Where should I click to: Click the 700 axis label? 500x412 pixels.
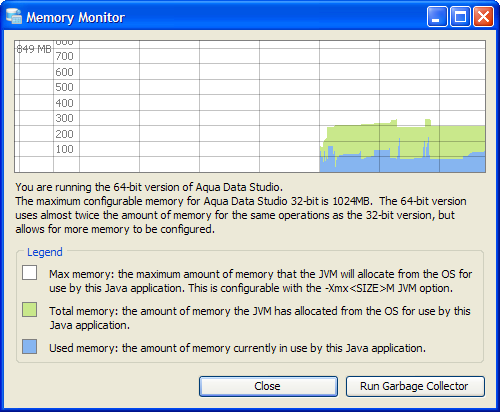[x=64, y=56]
